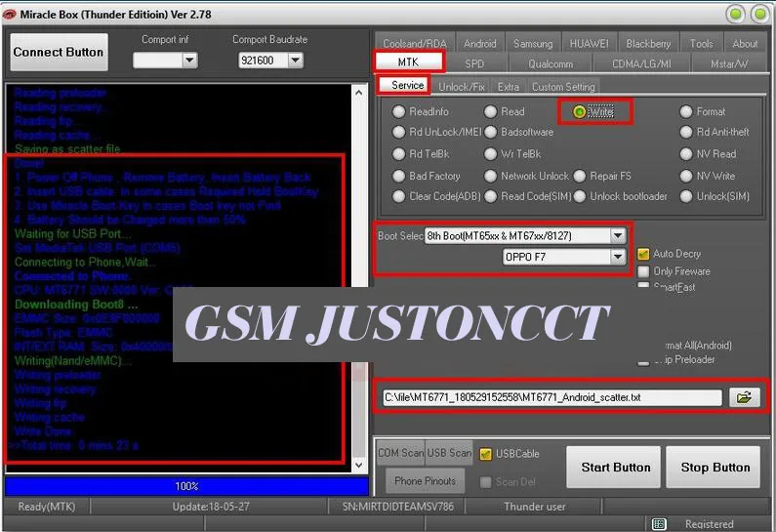Viewport: 776px width, 532px height.
Task: Select the Rd TelBk option
Action: coord(399,154)
